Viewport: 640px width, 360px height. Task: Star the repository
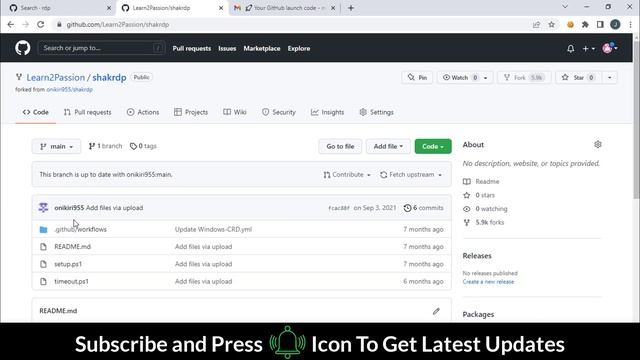click(x=579, y=78)
